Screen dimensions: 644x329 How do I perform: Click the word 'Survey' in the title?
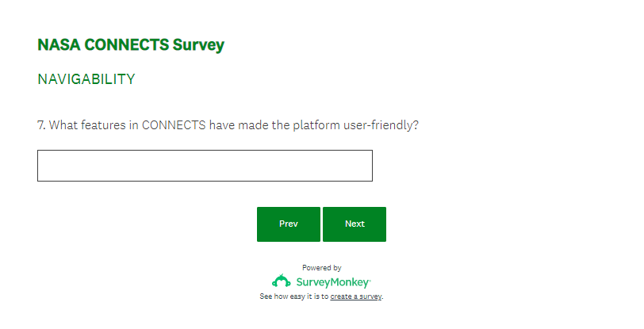point(198,45)
